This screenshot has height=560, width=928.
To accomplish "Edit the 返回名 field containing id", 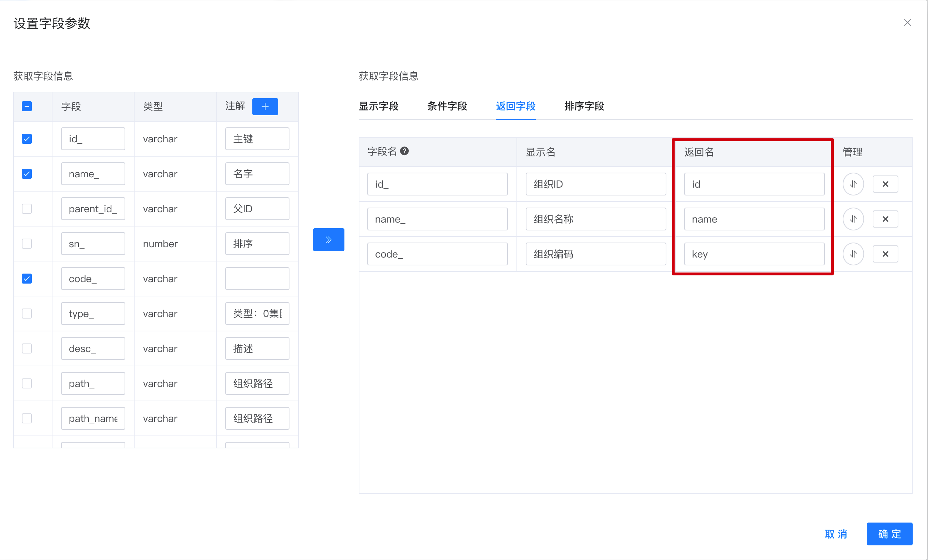I will 755,184.
